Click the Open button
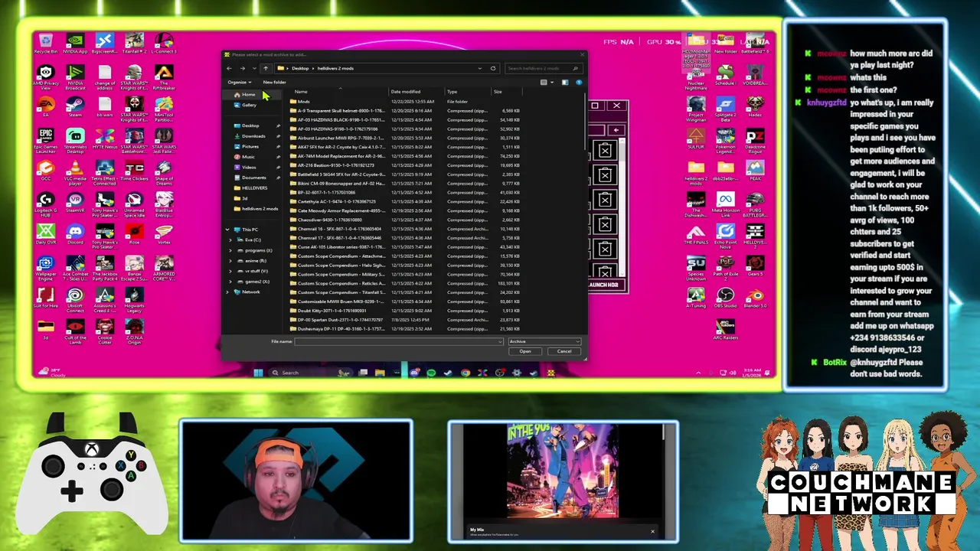Screen dimensions: 980x551 [x=525, y=351]
